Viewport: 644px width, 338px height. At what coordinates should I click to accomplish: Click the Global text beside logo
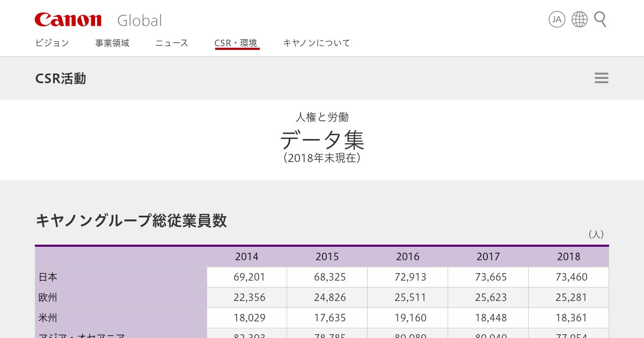coord(140,20)
